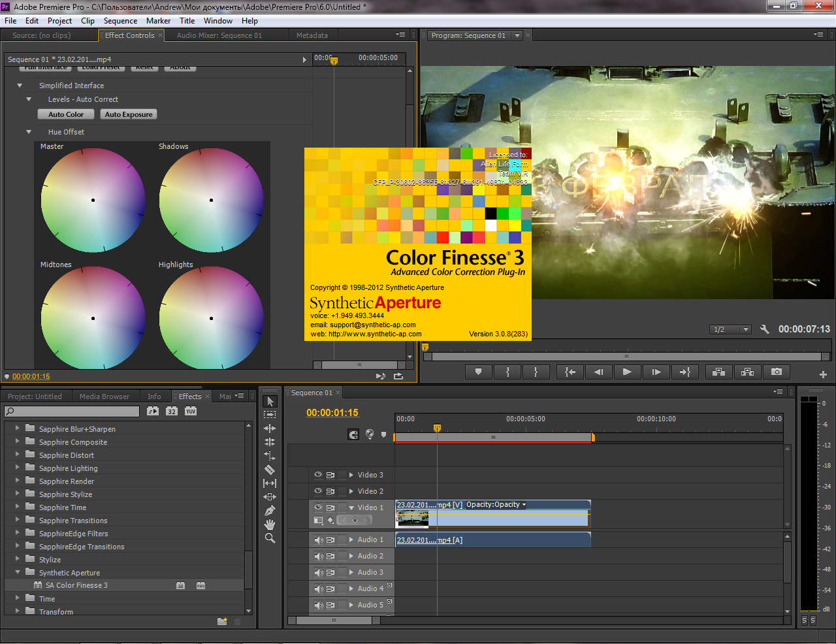This screenshot has height=644, width=836.
Task: Toggle Video 3 track eye visibility
Action: (318, 475)
